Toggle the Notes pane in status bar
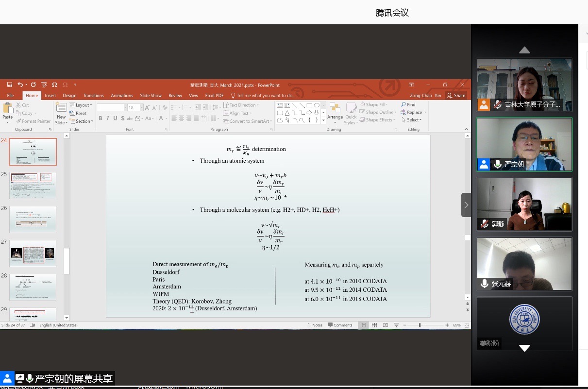 click(x=314, y=325)
